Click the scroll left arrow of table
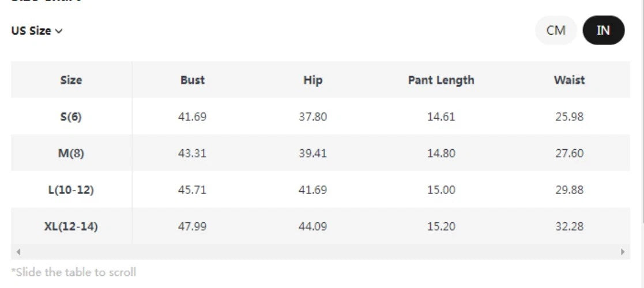644x288 pixels. [18, 252]
